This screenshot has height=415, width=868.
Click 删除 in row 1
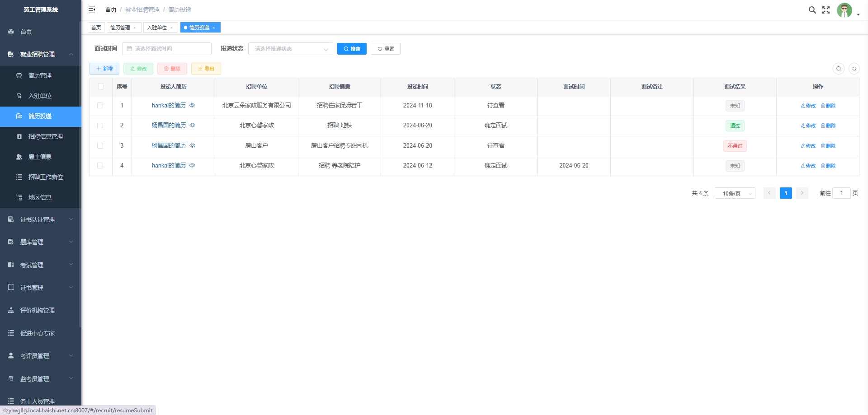(x=828, y=106)
